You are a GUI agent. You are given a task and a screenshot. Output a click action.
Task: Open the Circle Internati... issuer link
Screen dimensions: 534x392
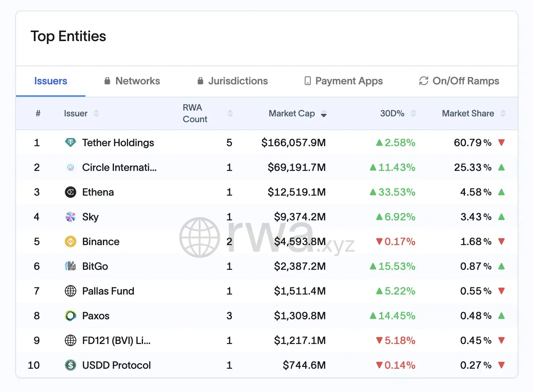119,167
